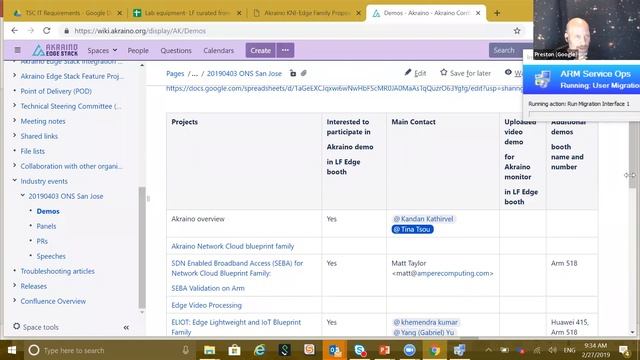
Task: Expand Collaboration with other organi tree item
Action: click(x=15, y=166)
